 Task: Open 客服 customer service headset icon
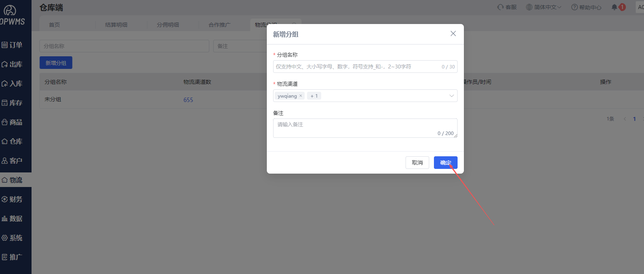click(x=501, y=7)
